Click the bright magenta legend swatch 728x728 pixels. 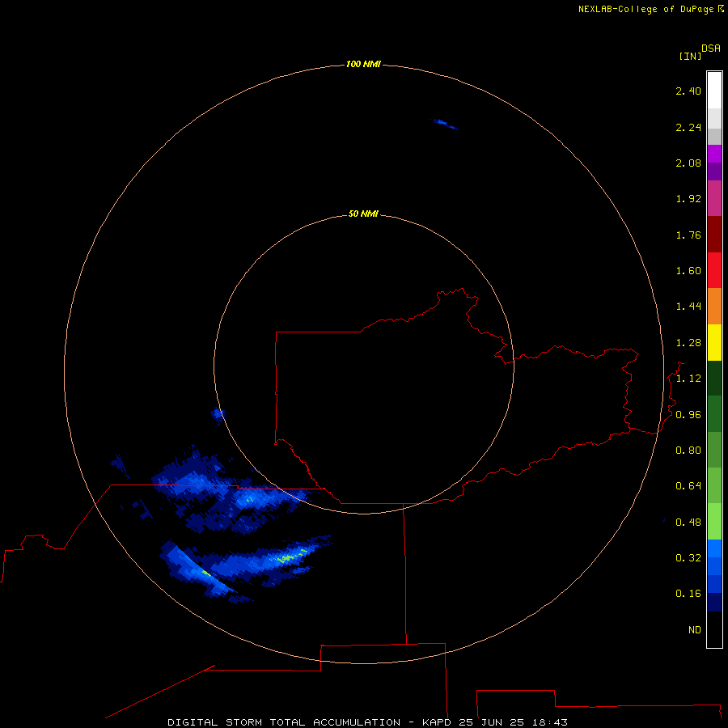(x=714, y=154)
